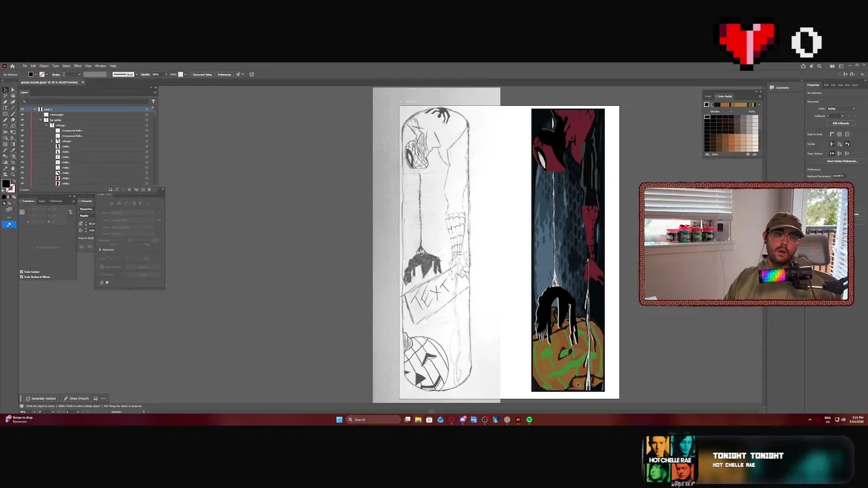Select the Lasso tool
This screenshot has height=488, width=868.
13,96
